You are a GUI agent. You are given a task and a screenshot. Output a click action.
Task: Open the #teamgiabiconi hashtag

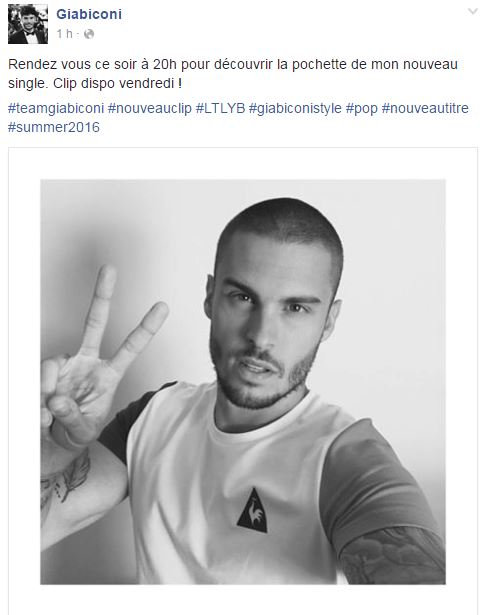pos(56,108)
